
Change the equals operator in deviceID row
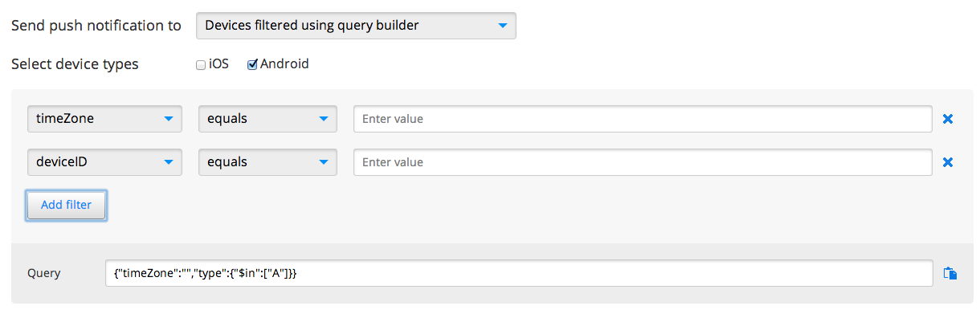267,162
